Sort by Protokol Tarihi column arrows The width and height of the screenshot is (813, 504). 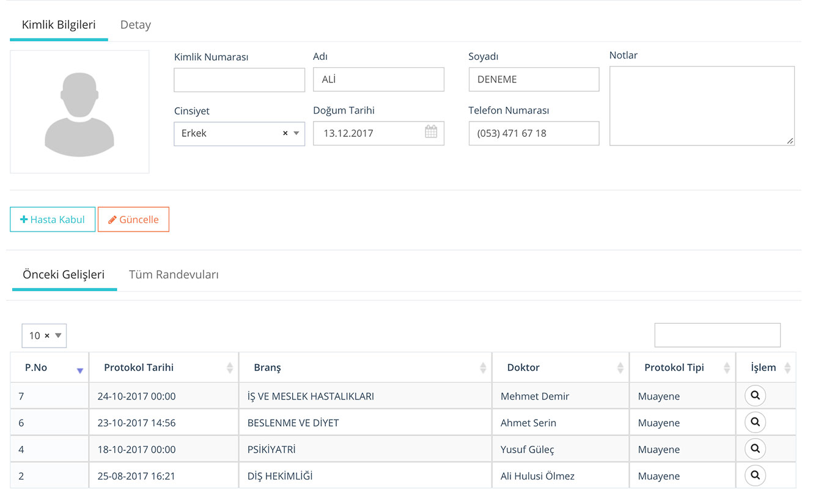pyautogui.click(x=230, y=368)
